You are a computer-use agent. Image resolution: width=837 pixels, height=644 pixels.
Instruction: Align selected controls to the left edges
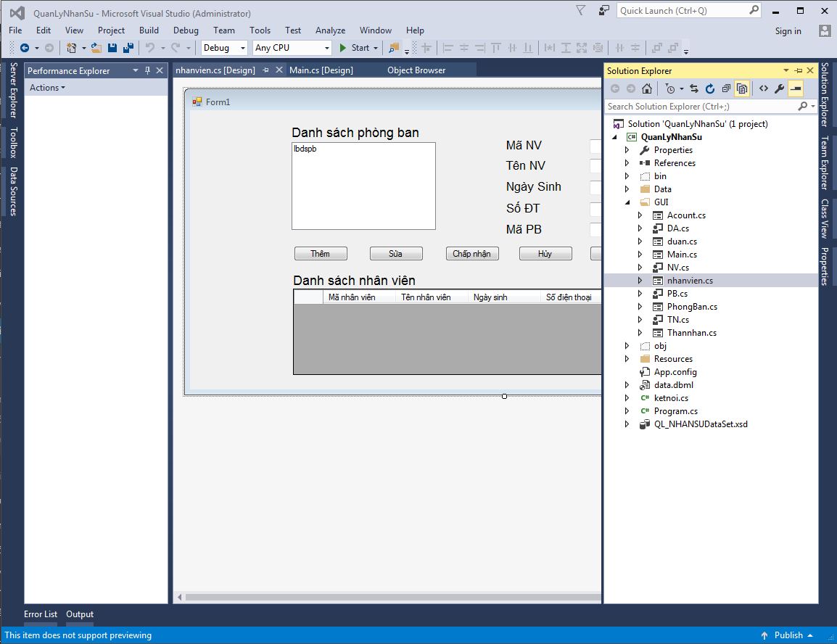[449, 48]
